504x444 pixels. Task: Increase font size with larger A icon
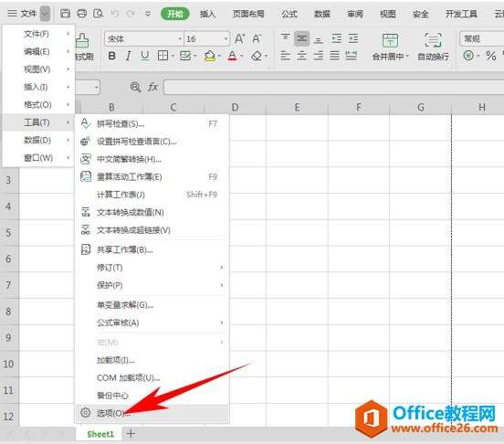coord(239,39)
